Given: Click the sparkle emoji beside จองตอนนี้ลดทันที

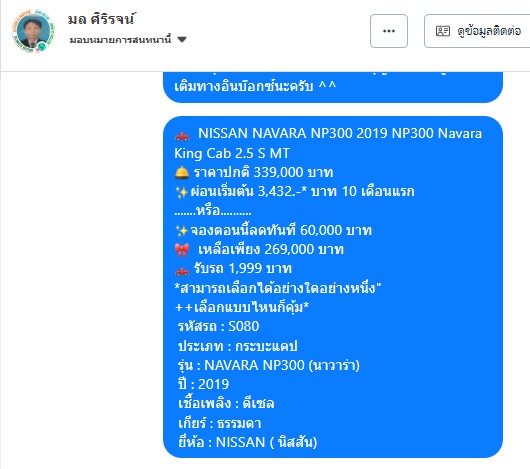Looking at the screenshot, I should [x=182, y=231].
